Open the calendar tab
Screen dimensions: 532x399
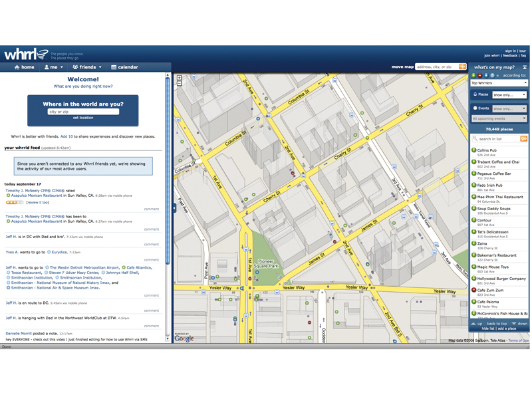(124, 67)
